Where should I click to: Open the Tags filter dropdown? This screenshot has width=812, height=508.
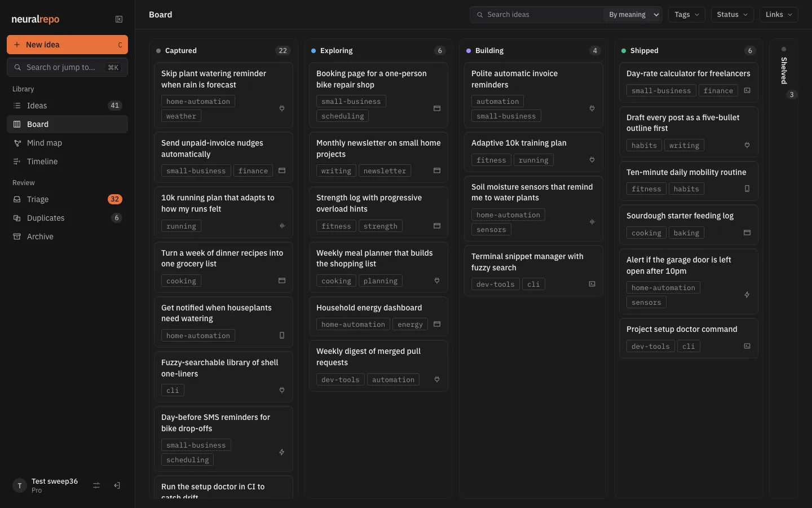pyautogui.click(x=687, y=15)
